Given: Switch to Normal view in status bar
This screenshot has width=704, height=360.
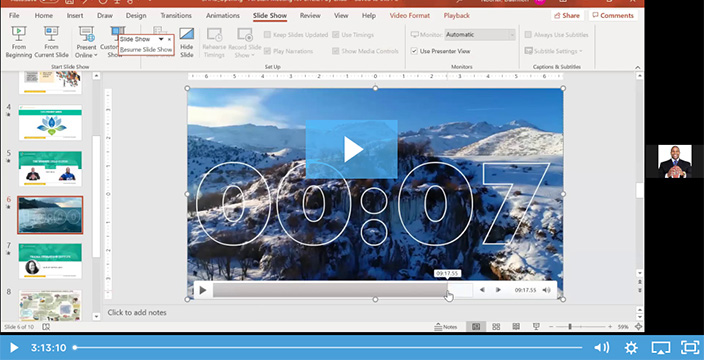Looking at the screenshot, I should (x=476, y=327).
